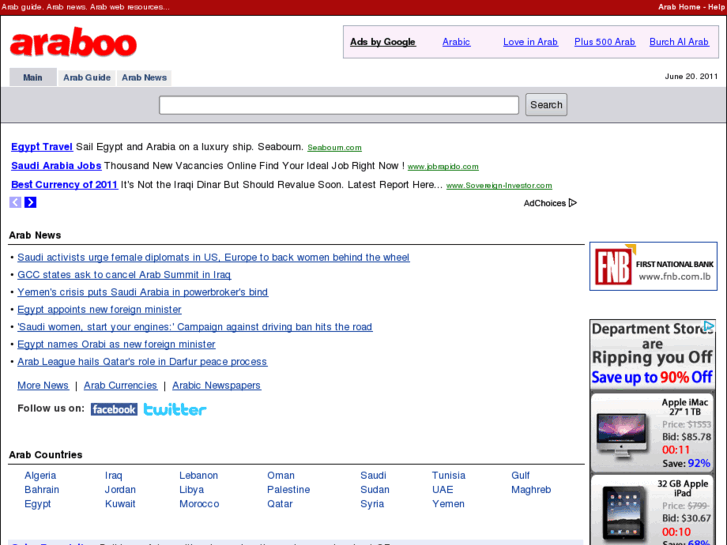Click the 32 GB Apple iPad image

tap(623, 513)
